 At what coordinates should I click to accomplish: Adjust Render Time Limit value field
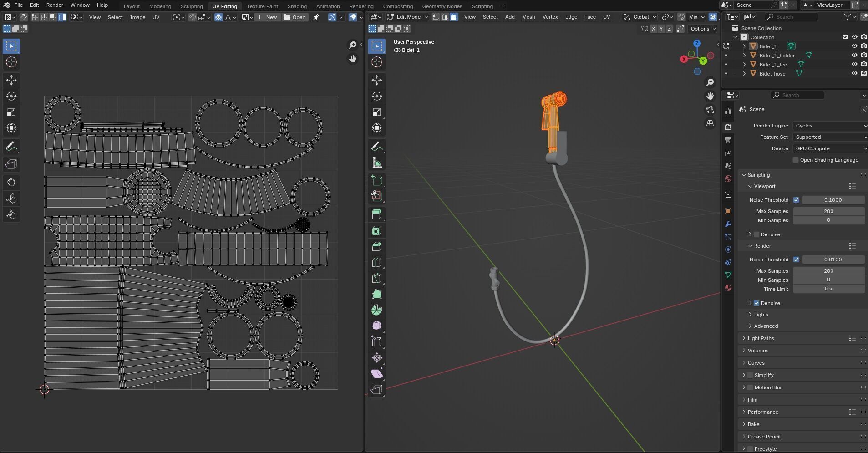[x=828, y=289]
